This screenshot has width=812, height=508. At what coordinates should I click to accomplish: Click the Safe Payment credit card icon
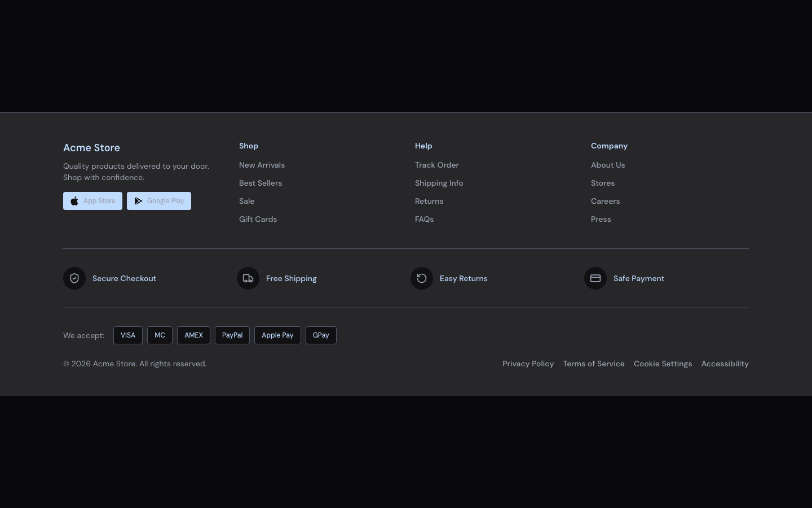(595, 278)
